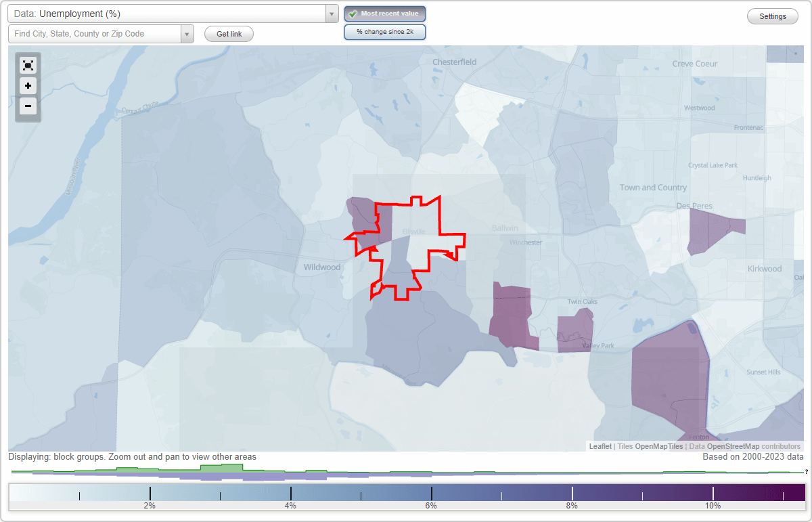
Task: Click the Winchester map label
Action: click(526, 242)
